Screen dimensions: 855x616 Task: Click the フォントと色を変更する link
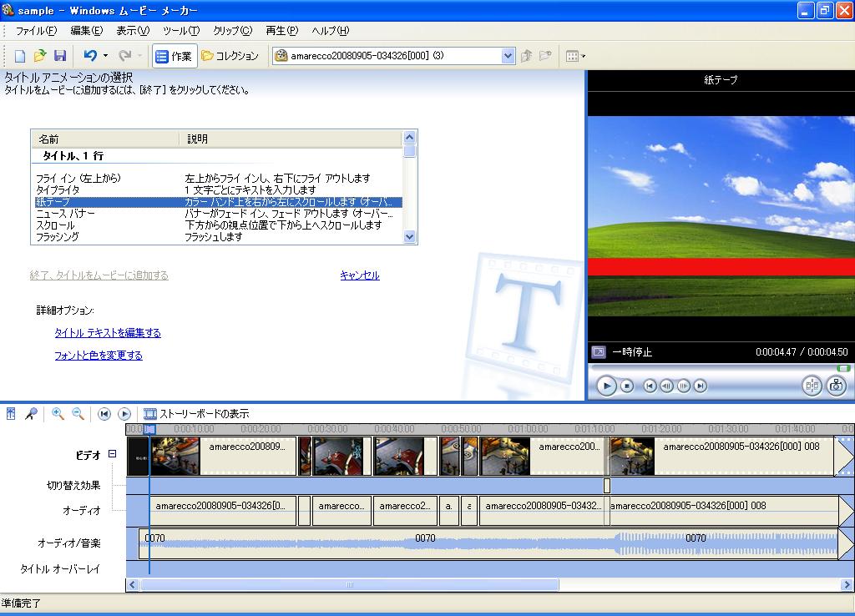pos(99,356)
